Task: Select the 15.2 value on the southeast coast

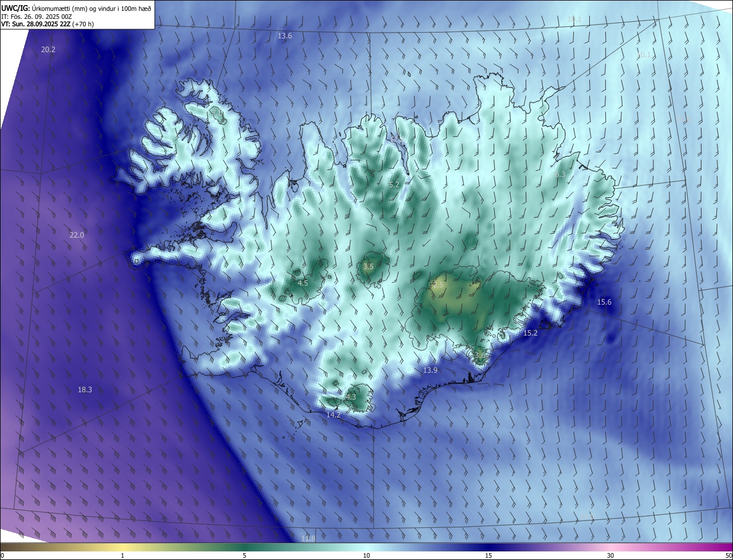Action: click(530, 333)
